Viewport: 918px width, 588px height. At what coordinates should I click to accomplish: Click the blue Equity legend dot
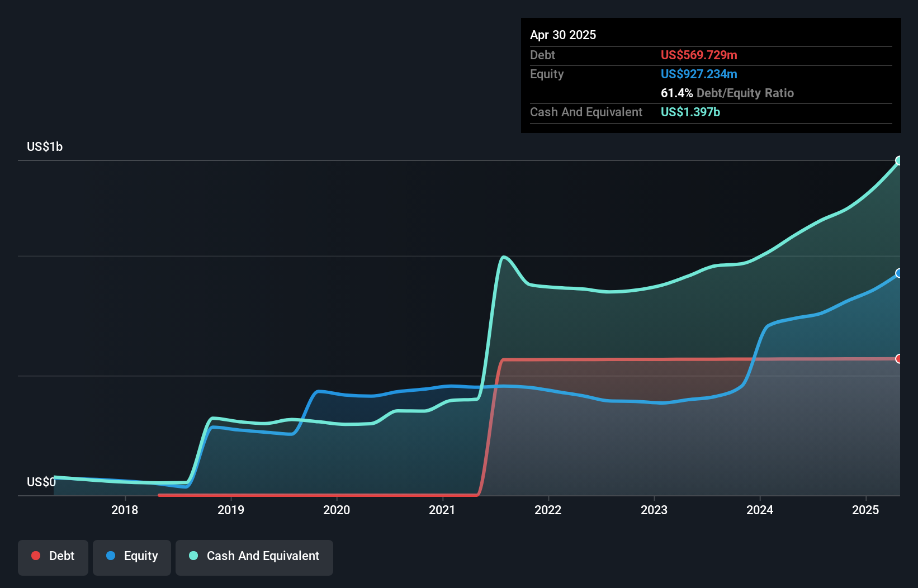click(x=111, y=556)
